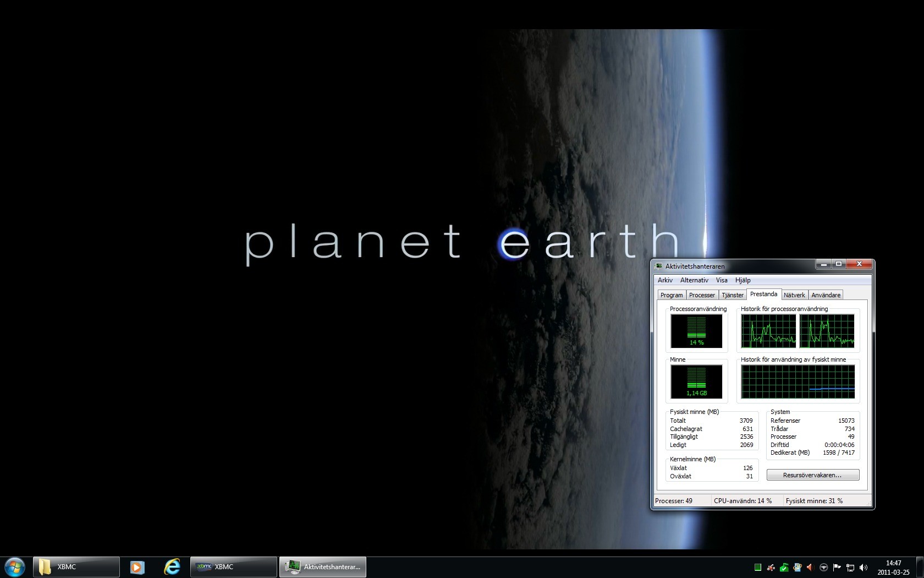The width and height of the screenshot is (924, 578).
Task: Select the Prestanda tab
Action: point(764,294)
